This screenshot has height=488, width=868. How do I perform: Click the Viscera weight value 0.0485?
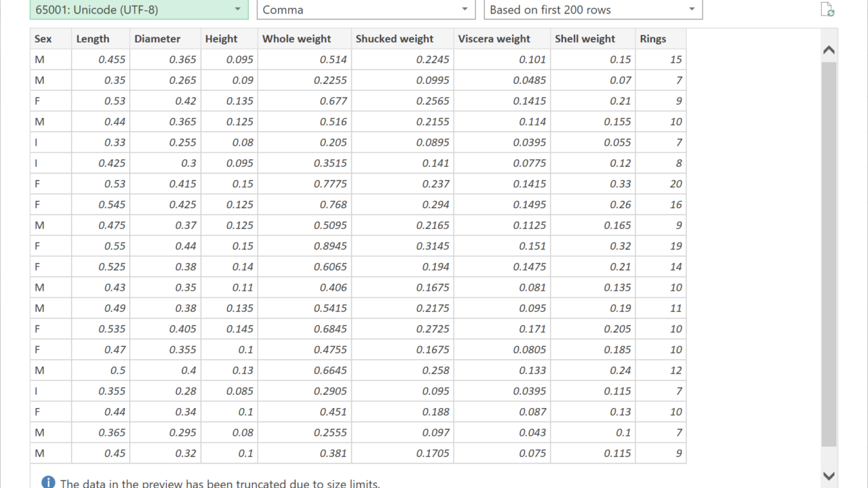pyautogui.click(x=502, y=80)
